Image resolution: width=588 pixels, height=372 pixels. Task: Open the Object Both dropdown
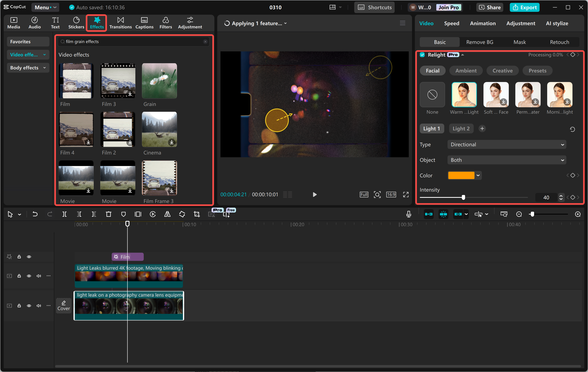tap(507, 160)
